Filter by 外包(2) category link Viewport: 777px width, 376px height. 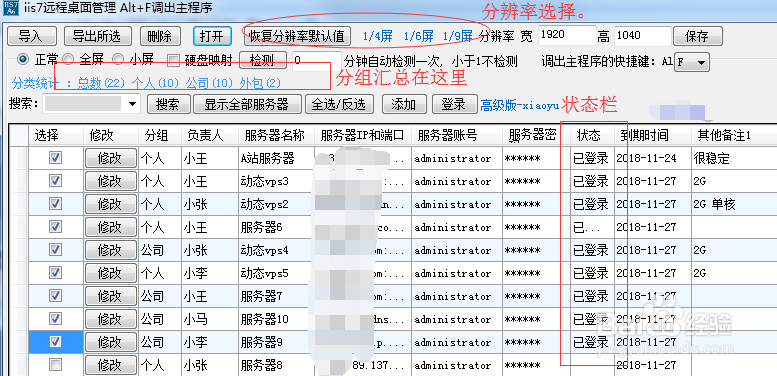tap(260, 83)
